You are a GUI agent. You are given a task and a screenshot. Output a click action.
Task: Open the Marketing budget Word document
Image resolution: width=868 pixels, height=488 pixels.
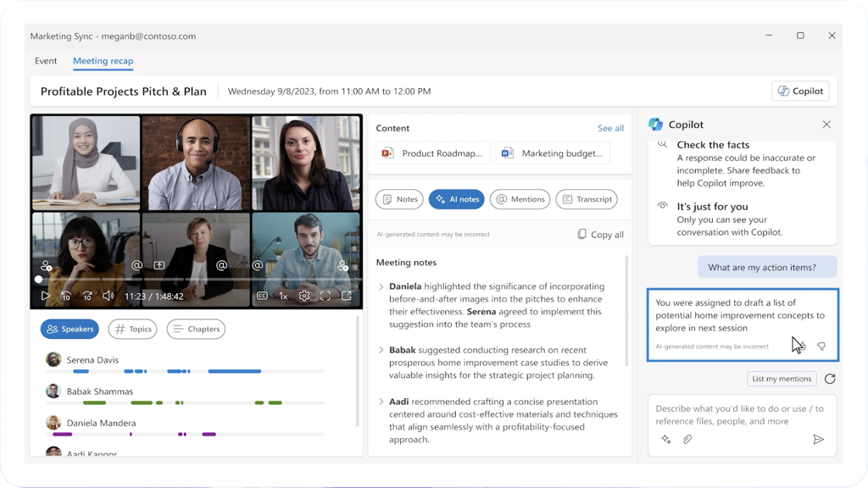[x=553, y=153]
